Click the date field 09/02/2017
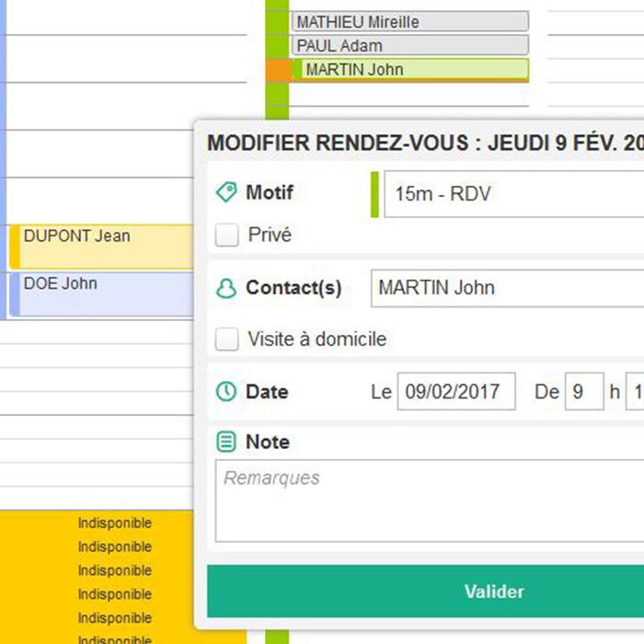The height and width of the screenshot is (644, 644). click(x=456, y=391)
